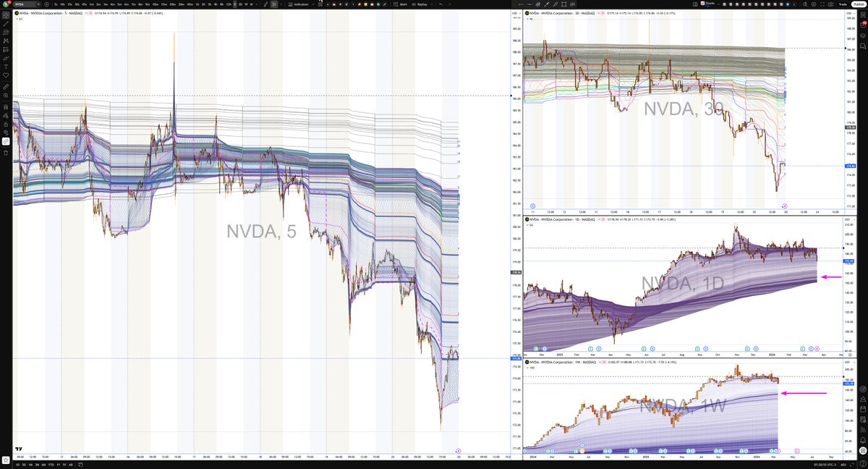Switch to the Trade tab
Image resolution: width=868 pixels, height=469 pixels.
click(x=843, y=4)
